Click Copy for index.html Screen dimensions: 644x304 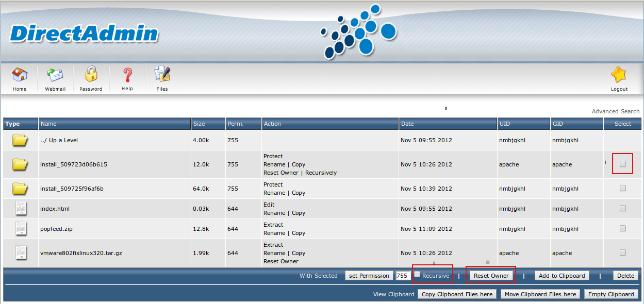[x=299, y=213]
